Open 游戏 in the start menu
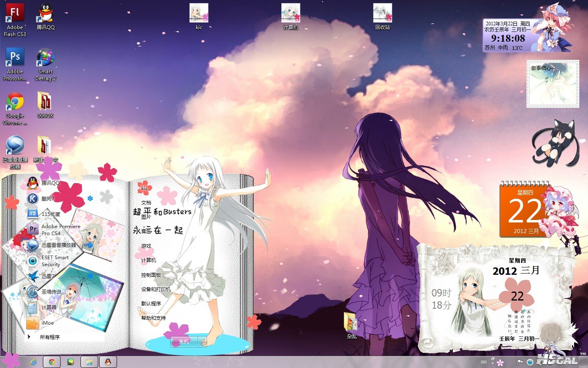This screenshot has height=368, width=588. coord(146,246)
